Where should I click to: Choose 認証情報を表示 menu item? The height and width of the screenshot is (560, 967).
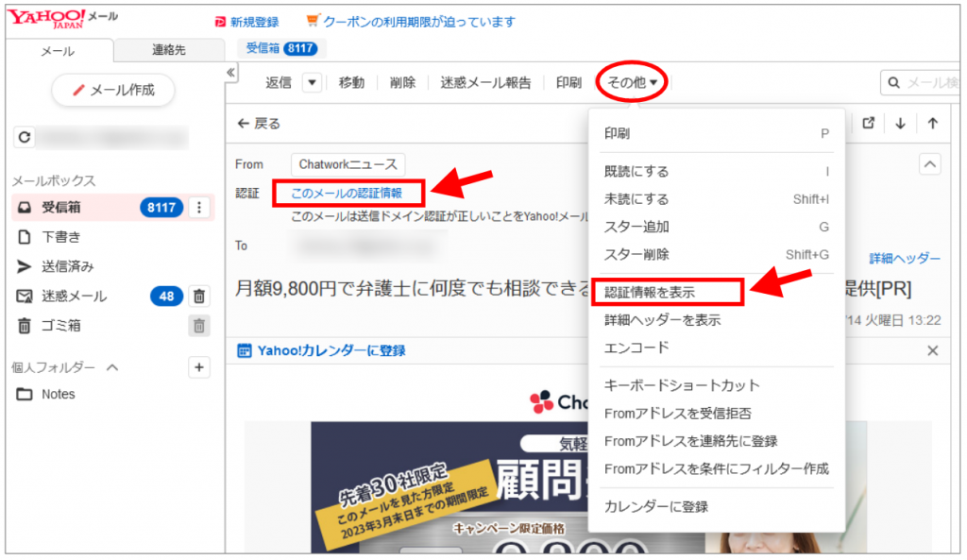tap(717, 293)
